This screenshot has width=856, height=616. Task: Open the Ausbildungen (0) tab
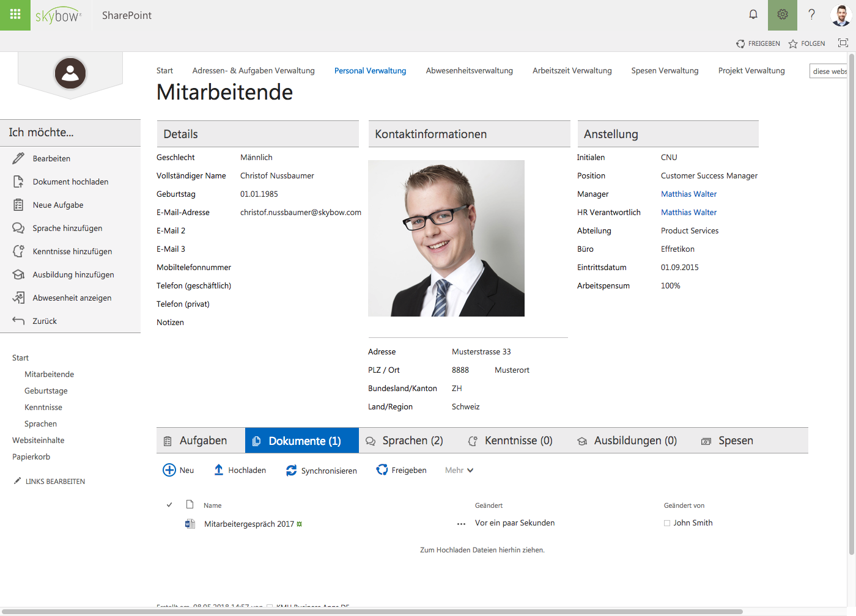(627, 441)
